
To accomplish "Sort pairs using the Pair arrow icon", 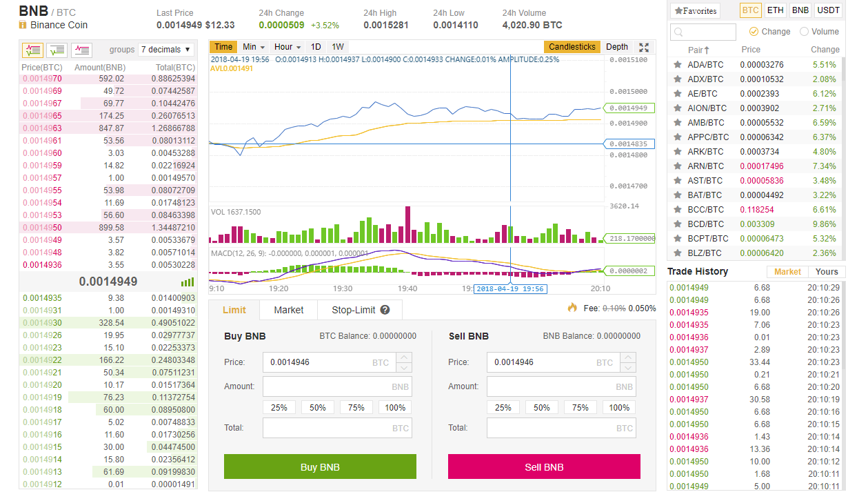I will click(x=707, y=50).
